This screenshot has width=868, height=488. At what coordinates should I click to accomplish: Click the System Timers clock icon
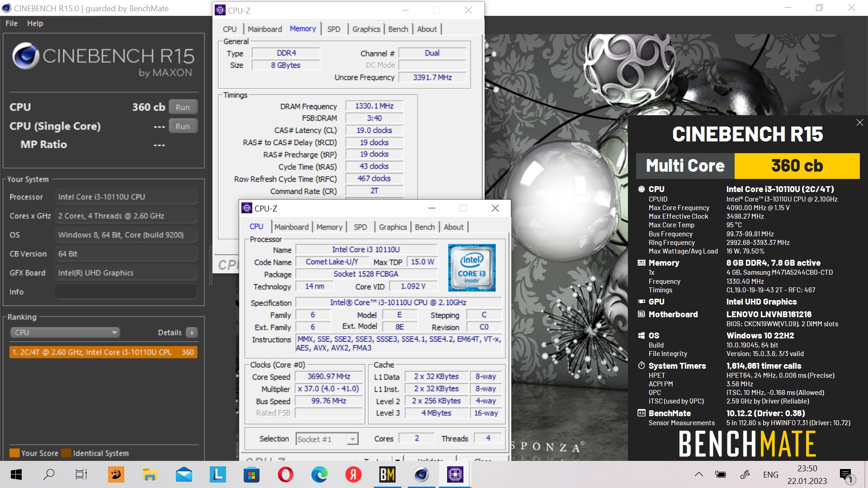(x=641, y=366)
